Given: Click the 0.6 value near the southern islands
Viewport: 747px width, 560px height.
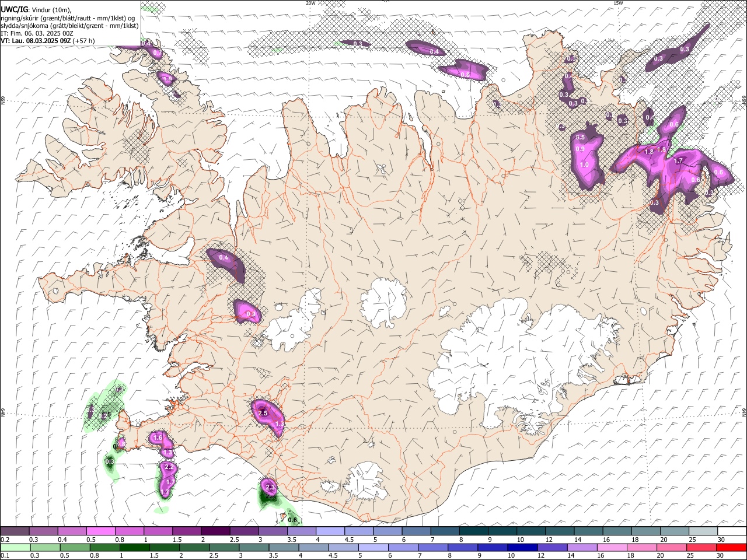Looking at the screenshot, I should (292, 520).
